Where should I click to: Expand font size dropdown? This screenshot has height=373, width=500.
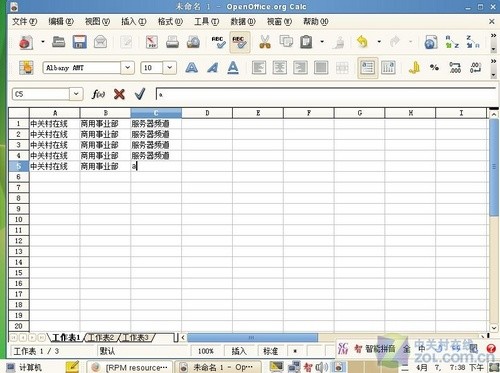[x=170, y=68]
